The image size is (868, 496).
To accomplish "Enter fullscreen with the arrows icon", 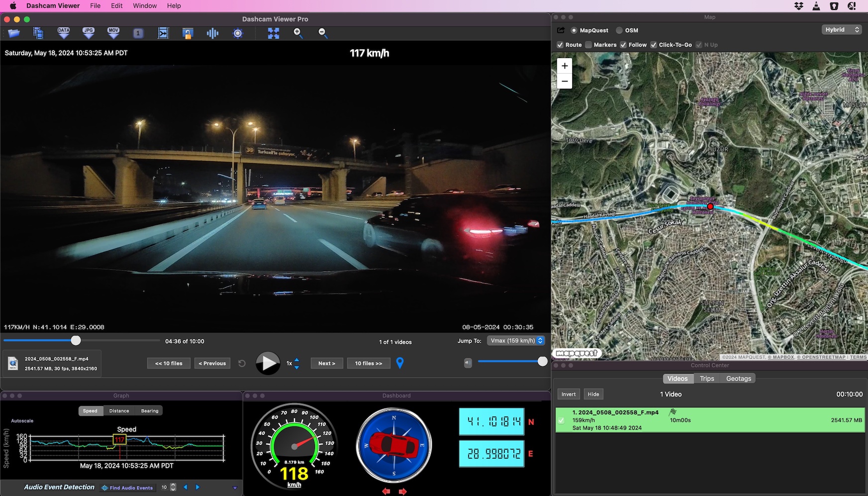I will point(274,33).
